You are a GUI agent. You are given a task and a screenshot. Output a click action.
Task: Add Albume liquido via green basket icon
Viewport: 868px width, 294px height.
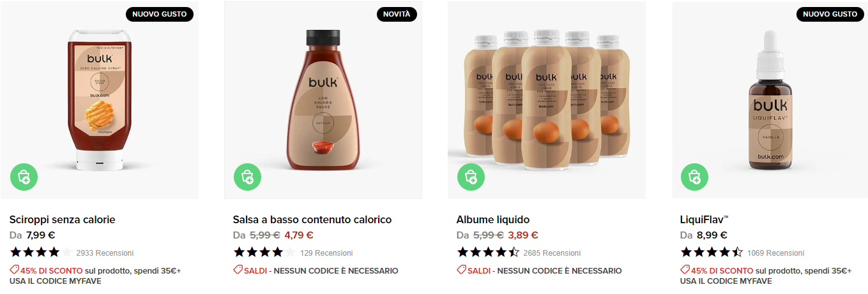tap(471, 177)
